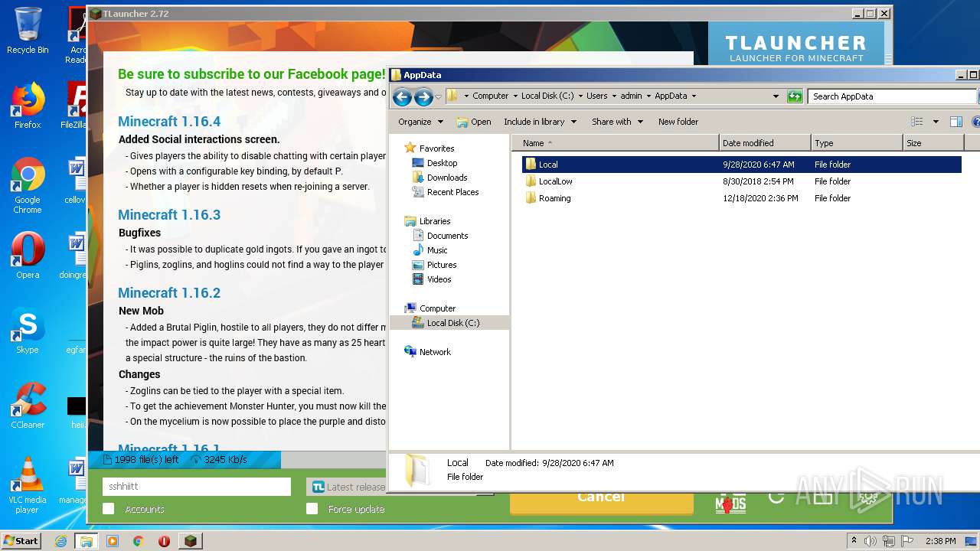
Task: Select the Local folder row
Action: tap(741, 165)
